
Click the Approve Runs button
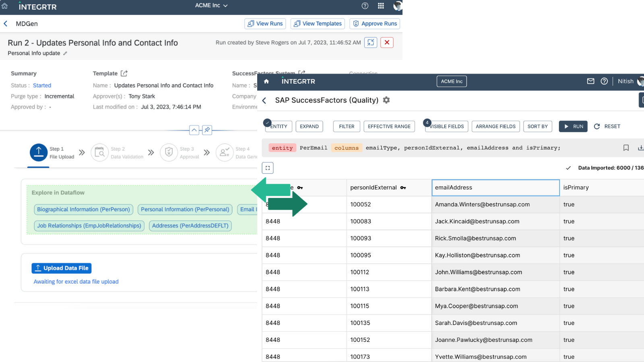[x=375, y=24]
